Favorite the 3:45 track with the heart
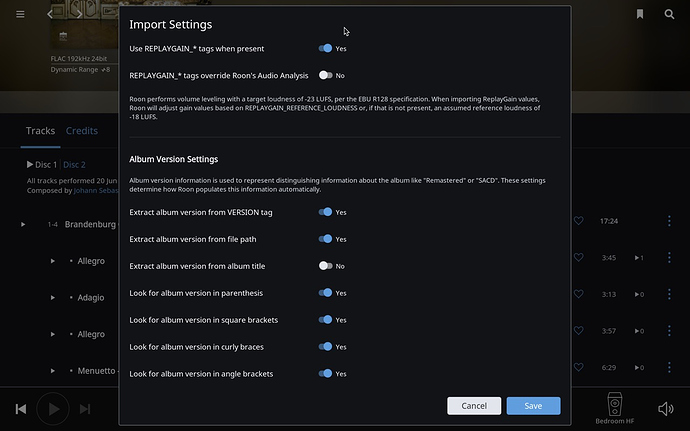This screenshot has height=431, width=690. pos(579,257)
